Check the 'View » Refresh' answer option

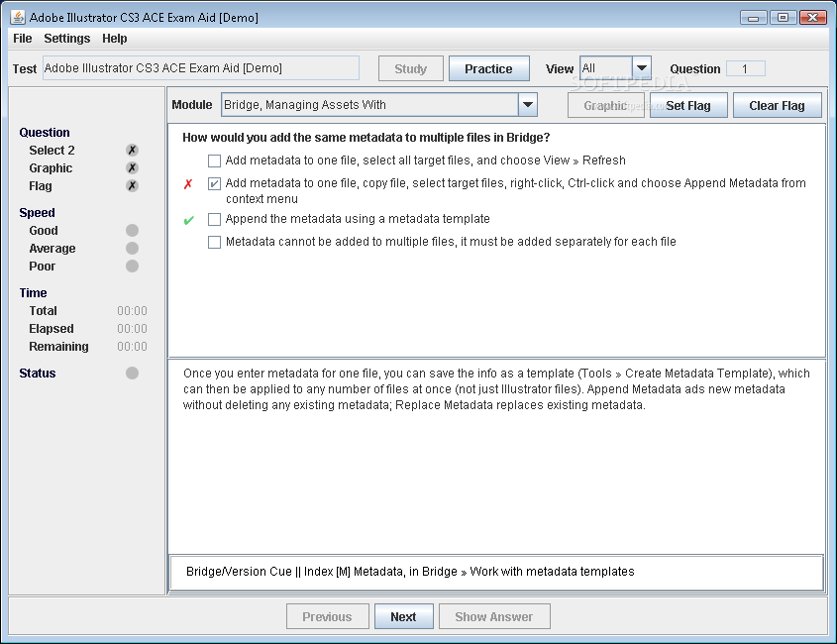[x=214, y=161]
